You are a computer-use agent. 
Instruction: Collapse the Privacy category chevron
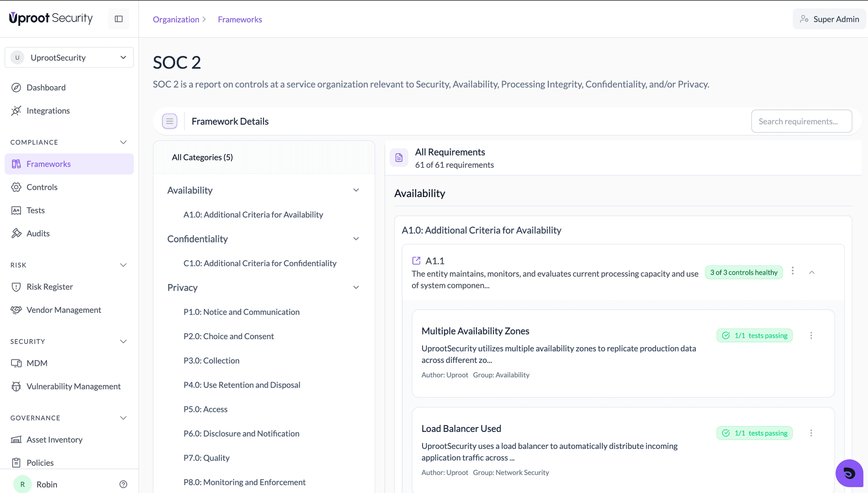pyautogui.click(x=356, y=287)
